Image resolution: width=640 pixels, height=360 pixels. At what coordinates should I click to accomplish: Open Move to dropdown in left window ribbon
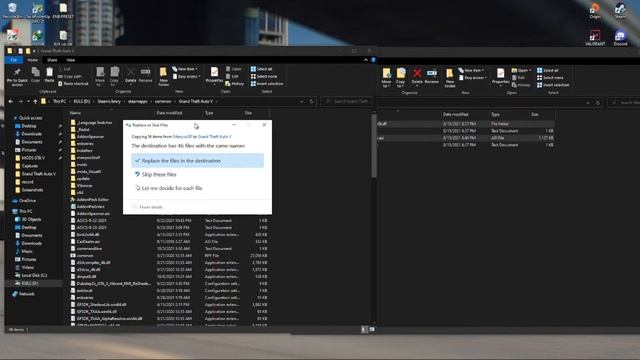coord(100,76)
